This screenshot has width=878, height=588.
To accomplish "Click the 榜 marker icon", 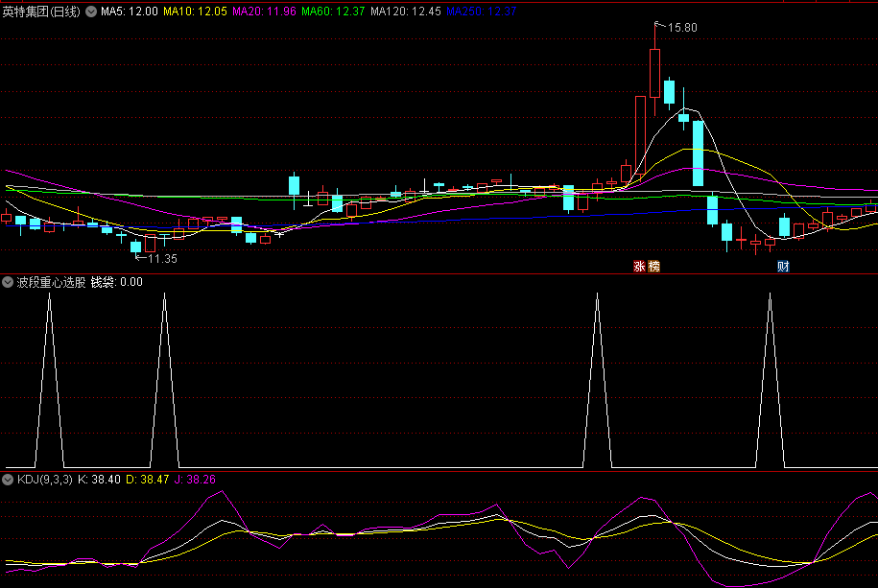I will [653, 267].
